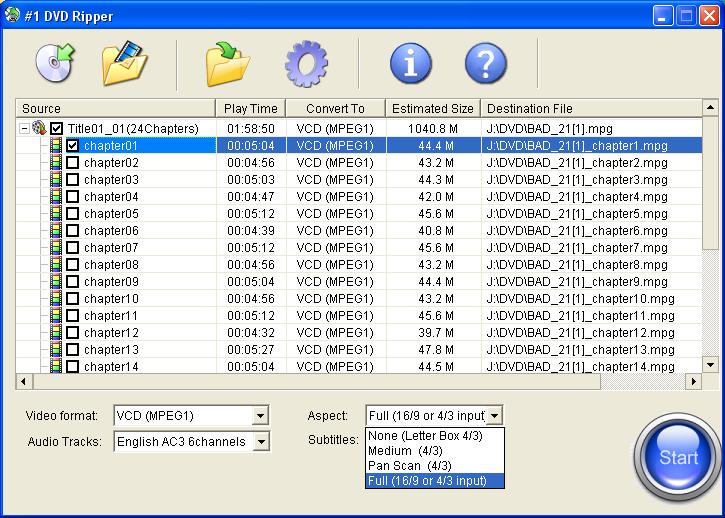Screen dimensions: 725x518
Task: Click the Source column header
Action: (x=116, y=109)
